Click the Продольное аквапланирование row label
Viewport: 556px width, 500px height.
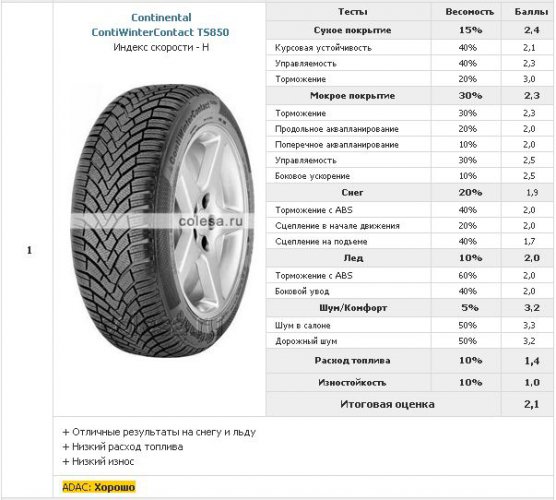tap(337, 129)
